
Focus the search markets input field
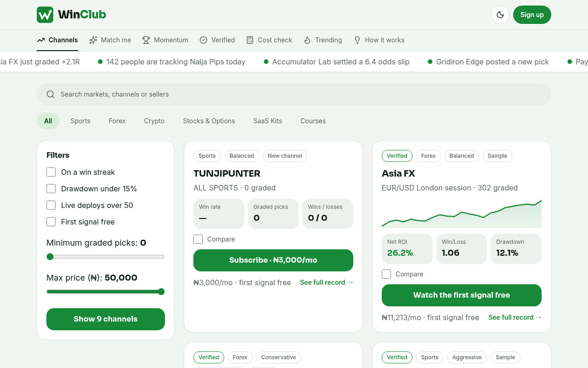tap(294, 94)
